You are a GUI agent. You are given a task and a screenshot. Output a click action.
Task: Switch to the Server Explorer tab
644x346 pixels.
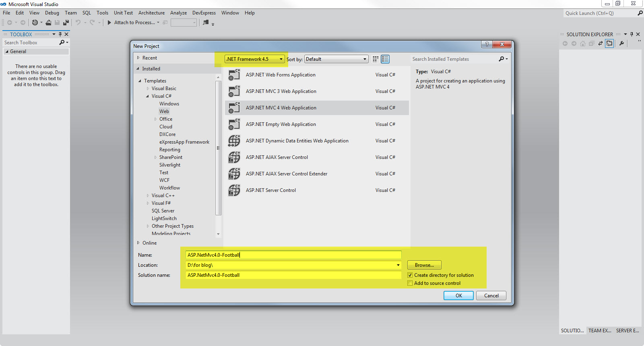[x=627, y=331]
